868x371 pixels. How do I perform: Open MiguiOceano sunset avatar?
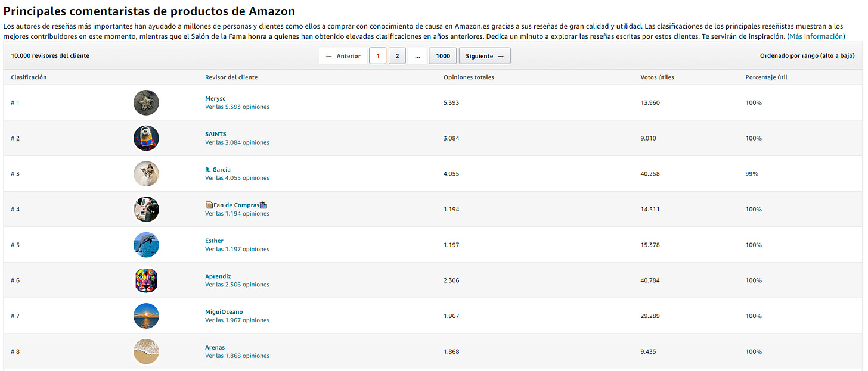(x=146, y=316)
